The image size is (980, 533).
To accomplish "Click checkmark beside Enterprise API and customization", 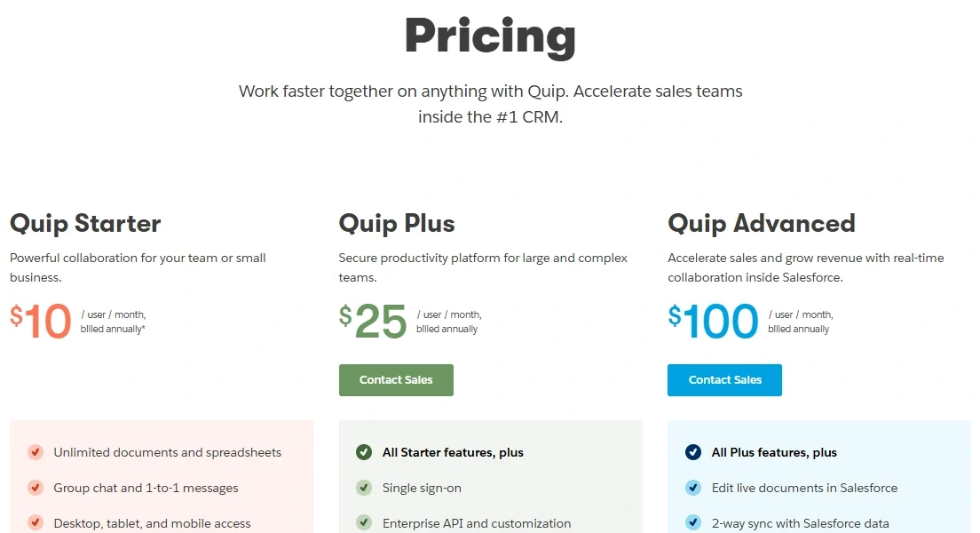I will tap(364, 522).
